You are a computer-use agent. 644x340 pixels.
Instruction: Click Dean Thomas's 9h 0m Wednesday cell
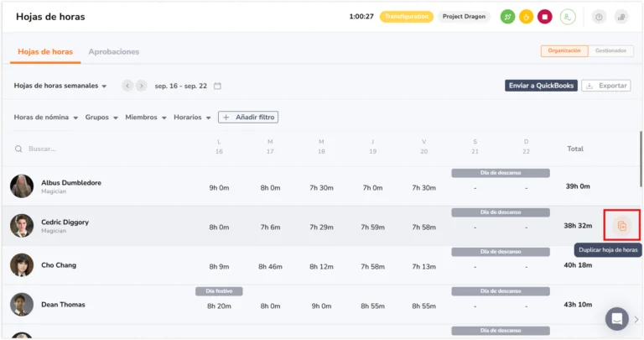point(322,306)
